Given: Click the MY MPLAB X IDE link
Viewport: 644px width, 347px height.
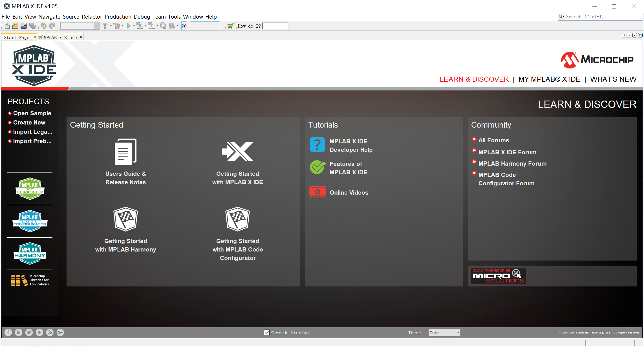Looking at the screenshot, I should coord(549,79).
